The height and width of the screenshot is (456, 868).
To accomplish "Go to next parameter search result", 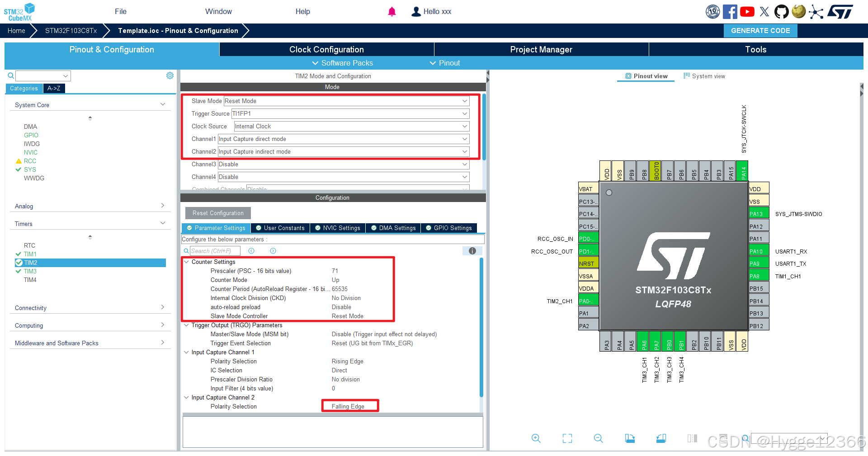I will pyautogui.click(x=273, y=251).
